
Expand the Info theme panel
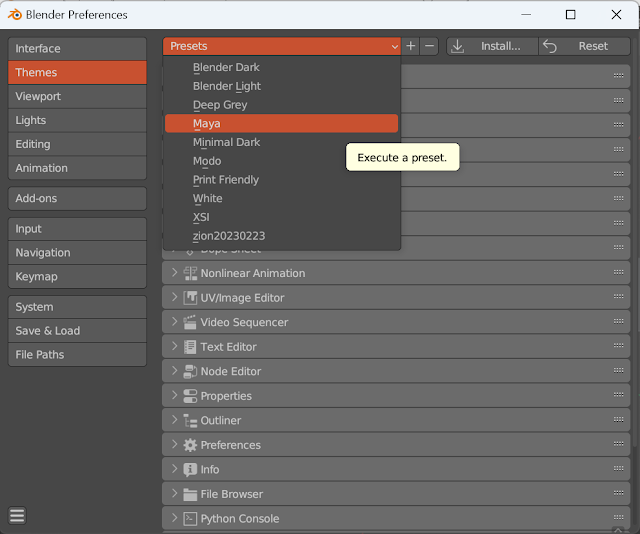click(174, 469)
